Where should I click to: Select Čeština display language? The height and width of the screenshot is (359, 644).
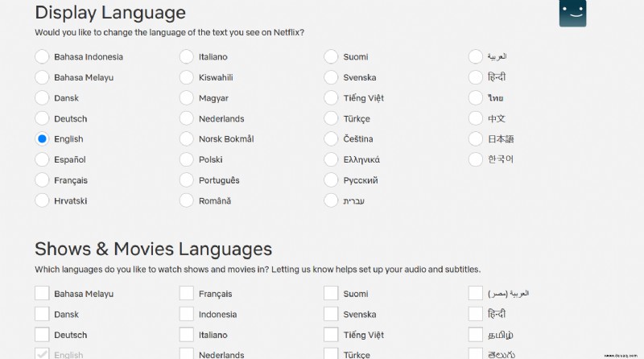(331, 138)
